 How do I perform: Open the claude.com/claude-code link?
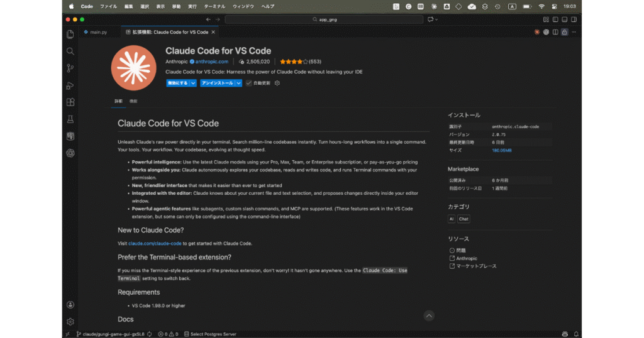point(155,243)
